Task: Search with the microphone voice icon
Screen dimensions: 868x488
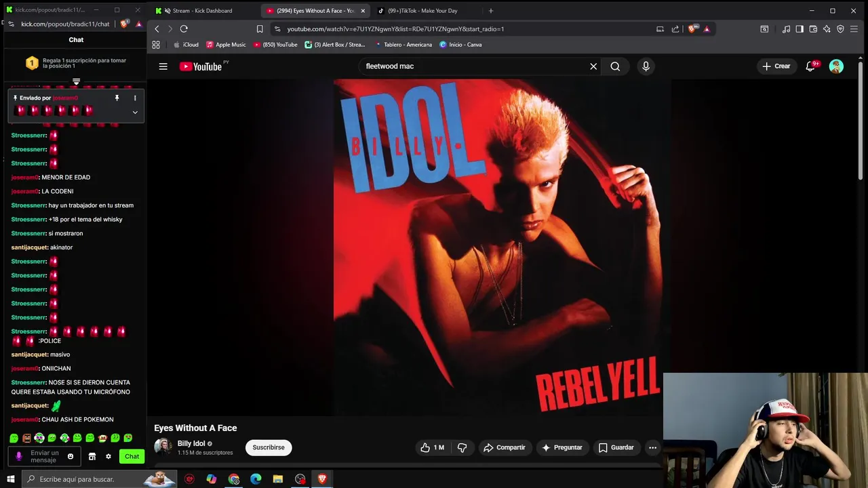Action: click(x=646, y=66)
